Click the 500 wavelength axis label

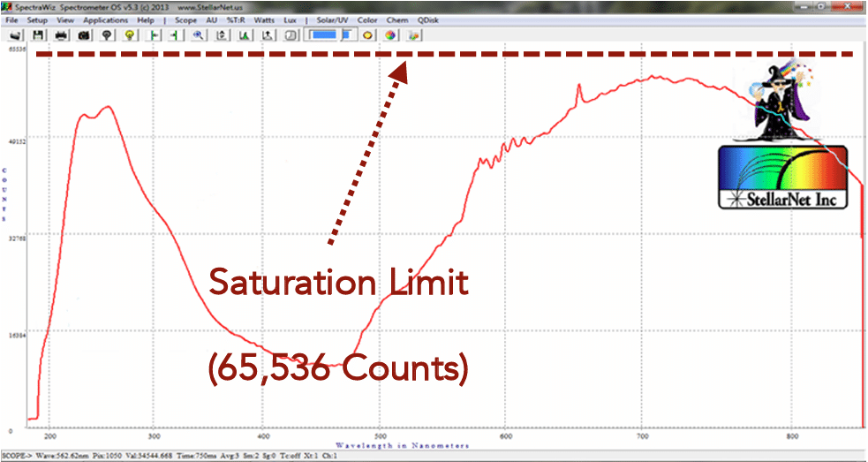coord(380,436)
